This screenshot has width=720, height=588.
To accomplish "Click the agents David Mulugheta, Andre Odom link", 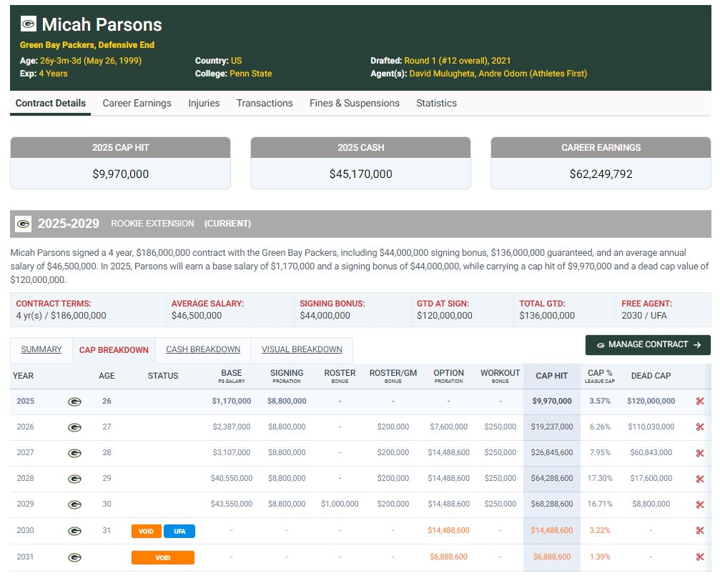I will [x=498, y=74].
